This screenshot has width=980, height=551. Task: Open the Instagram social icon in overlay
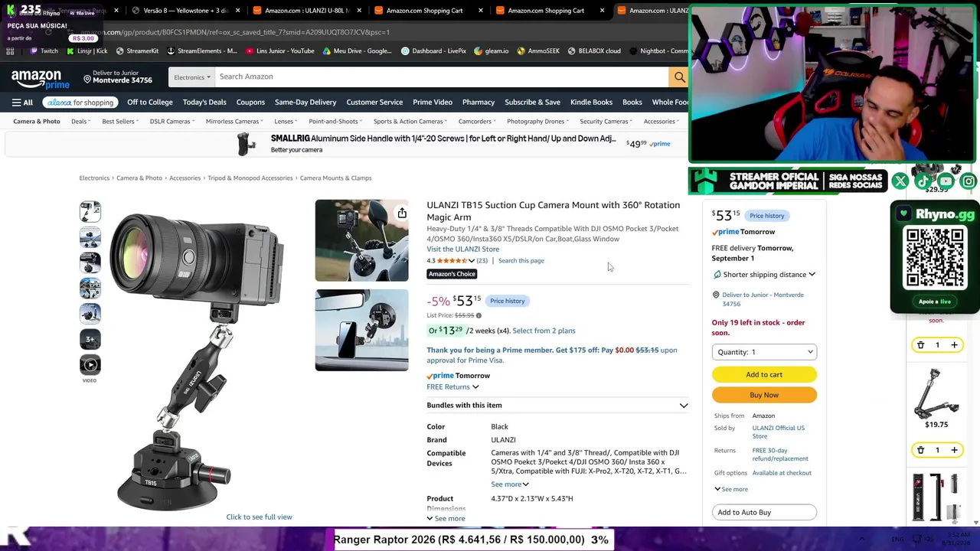click(969, 181)
